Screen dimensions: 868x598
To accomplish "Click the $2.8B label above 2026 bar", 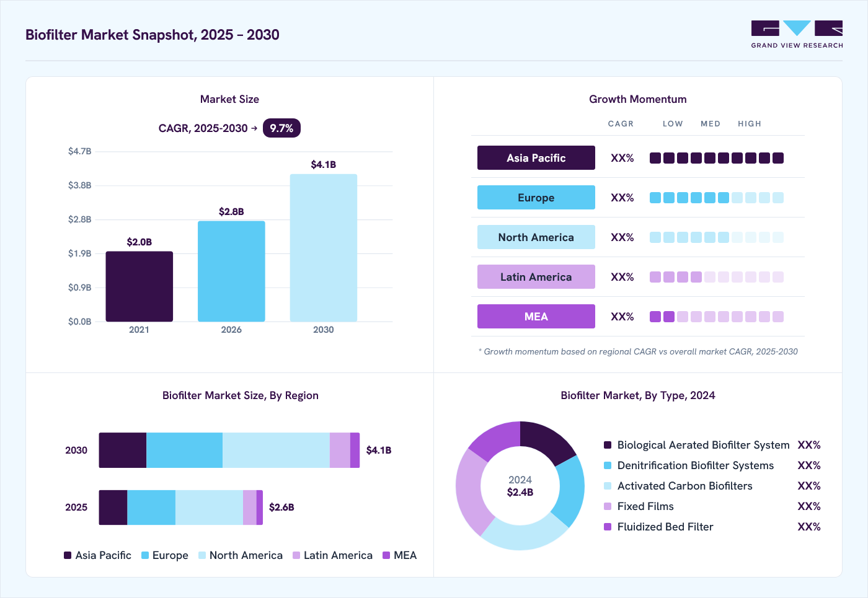I will [231, 211].
